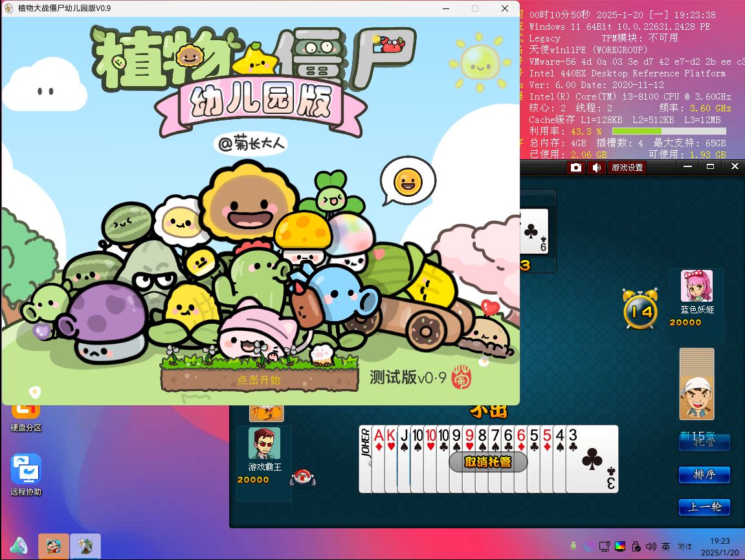Click the 排序 sort button
745x560 pixels.
click(704, 475)
